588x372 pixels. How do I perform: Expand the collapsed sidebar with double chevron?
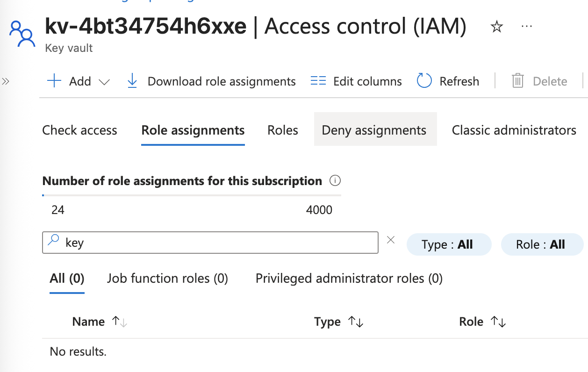click(x=6, y=81)
